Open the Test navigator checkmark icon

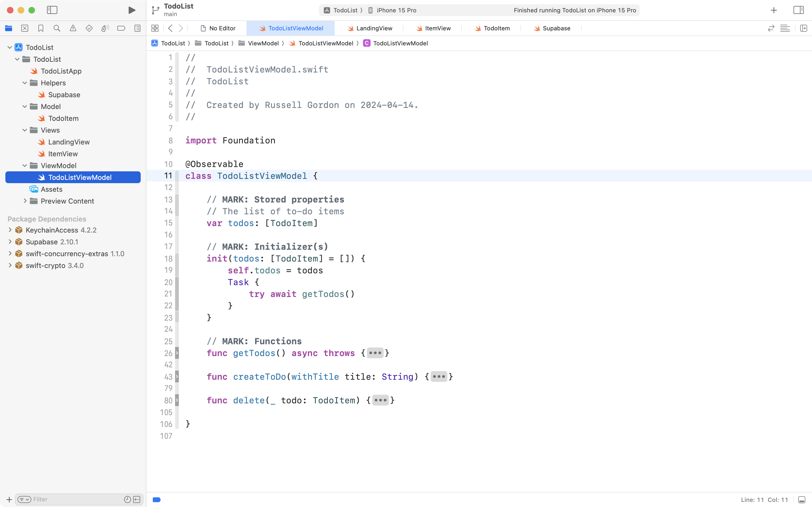(89, 28)
